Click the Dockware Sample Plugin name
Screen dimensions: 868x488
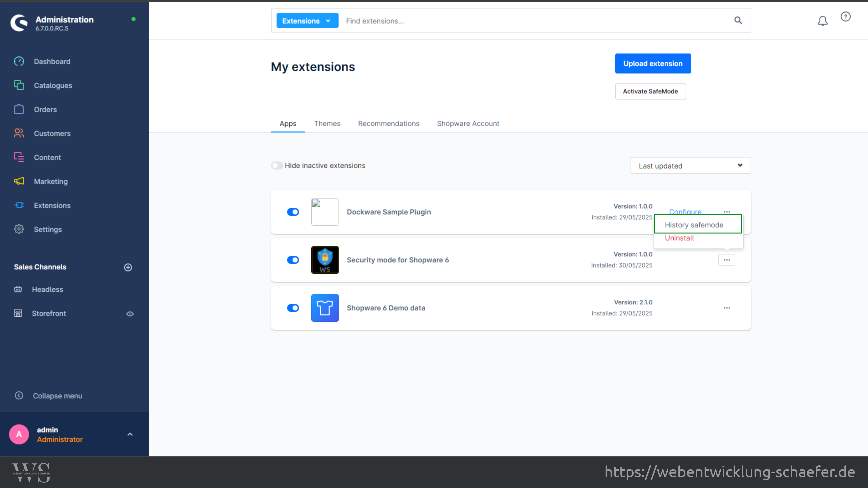coord(389,212)
